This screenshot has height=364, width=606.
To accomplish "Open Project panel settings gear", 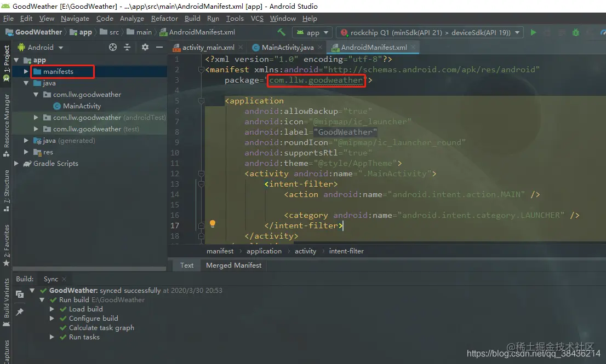I will click(x=145, y=47).
